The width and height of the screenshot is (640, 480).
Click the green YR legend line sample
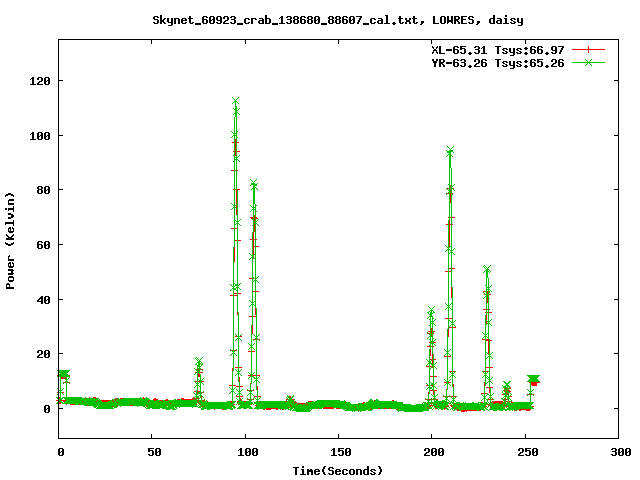click(x=588, y=62)
